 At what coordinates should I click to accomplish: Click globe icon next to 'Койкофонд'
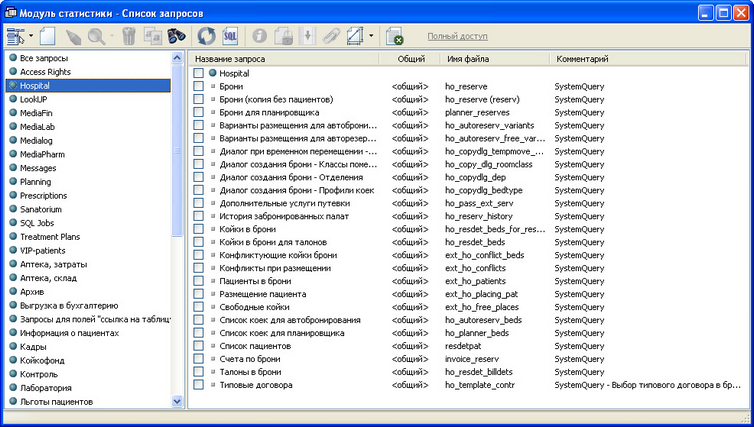[x=13, y=360]
